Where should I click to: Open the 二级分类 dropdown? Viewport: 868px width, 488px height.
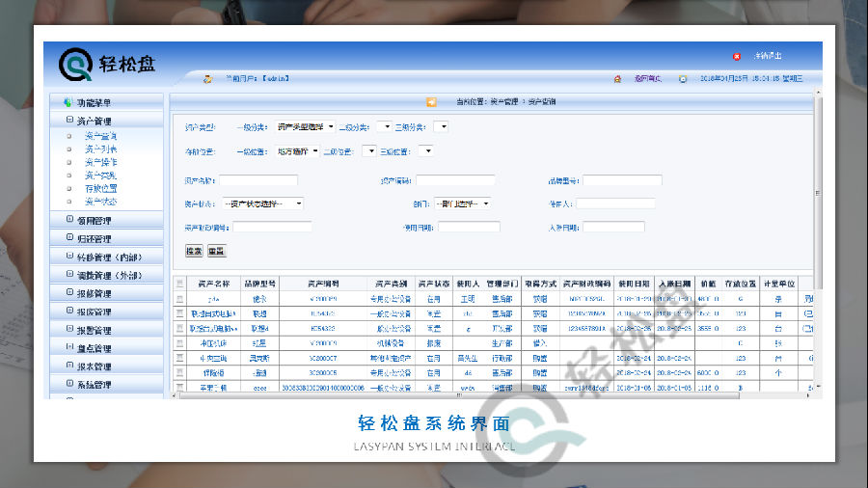click(x=384, y=126)
